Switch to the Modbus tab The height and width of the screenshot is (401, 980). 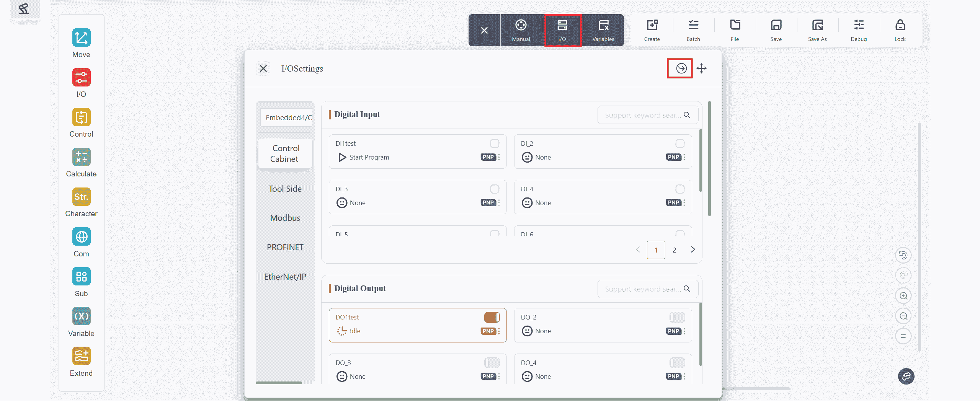coord(285,218)
